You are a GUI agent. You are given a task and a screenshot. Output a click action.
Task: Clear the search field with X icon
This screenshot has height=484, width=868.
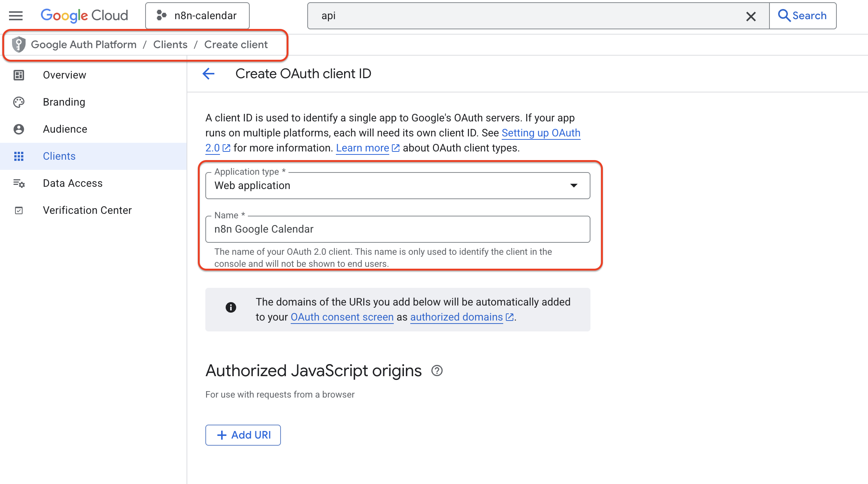point(751,16)
